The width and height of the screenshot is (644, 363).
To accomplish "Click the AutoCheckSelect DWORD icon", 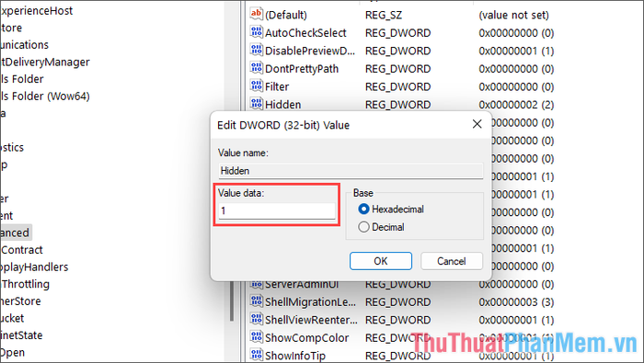I will [x=257, y=32].
